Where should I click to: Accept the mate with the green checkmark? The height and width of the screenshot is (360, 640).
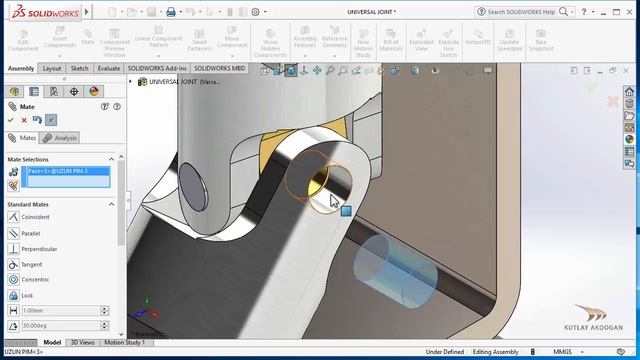(11, 120)
